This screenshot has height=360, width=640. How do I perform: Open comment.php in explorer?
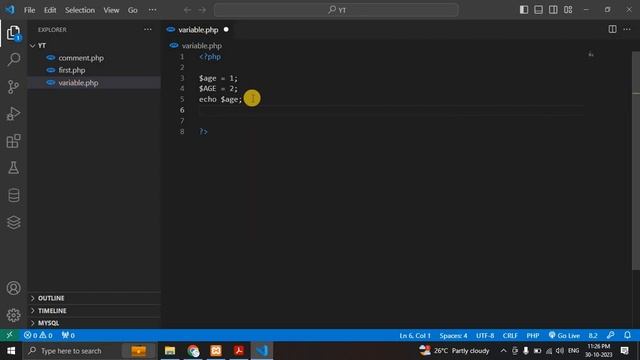[81, 58]
